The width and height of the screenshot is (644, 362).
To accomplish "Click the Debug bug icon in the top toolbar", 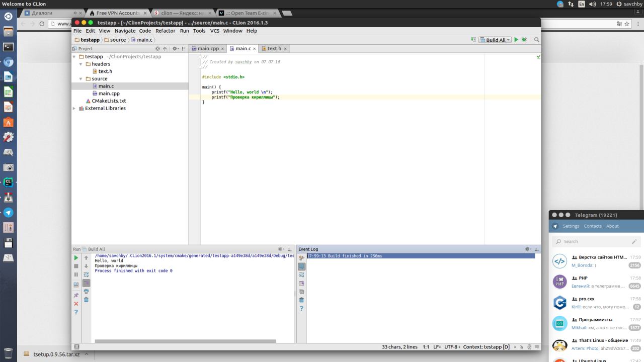I will 524,40.
